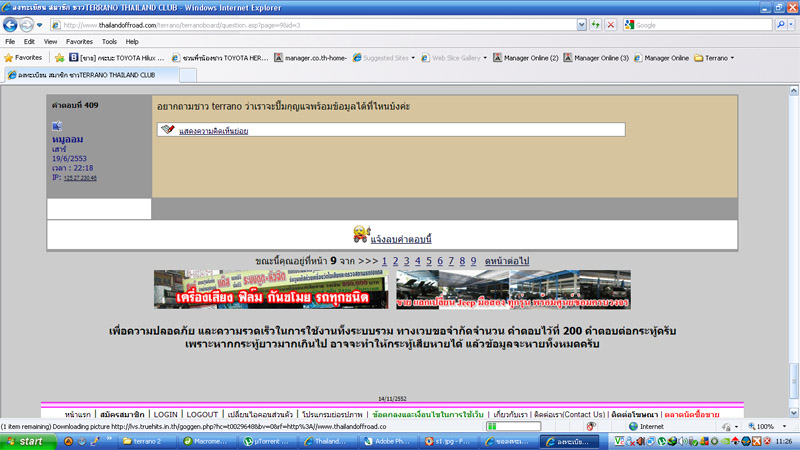The height and width of the screenshot is (450, 800).
Task: Open the Manager Online (2) bookmark
Action: tap(526, 58)
